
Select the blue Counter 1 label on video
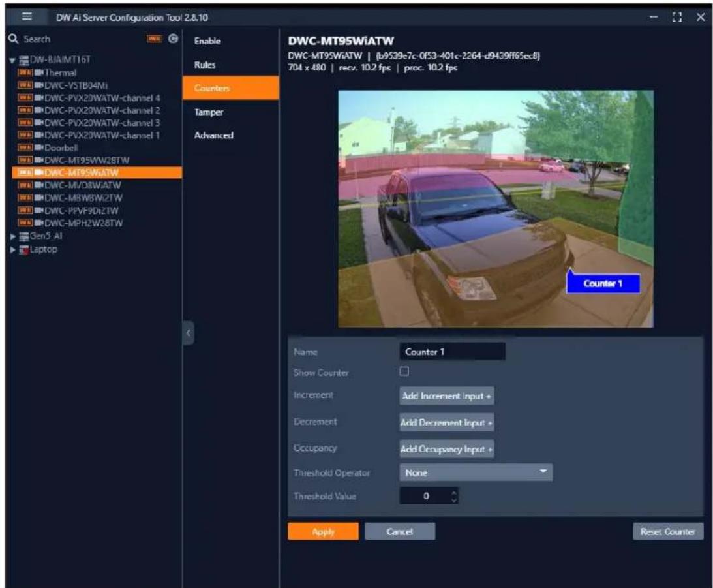click(x=603, y=283)
